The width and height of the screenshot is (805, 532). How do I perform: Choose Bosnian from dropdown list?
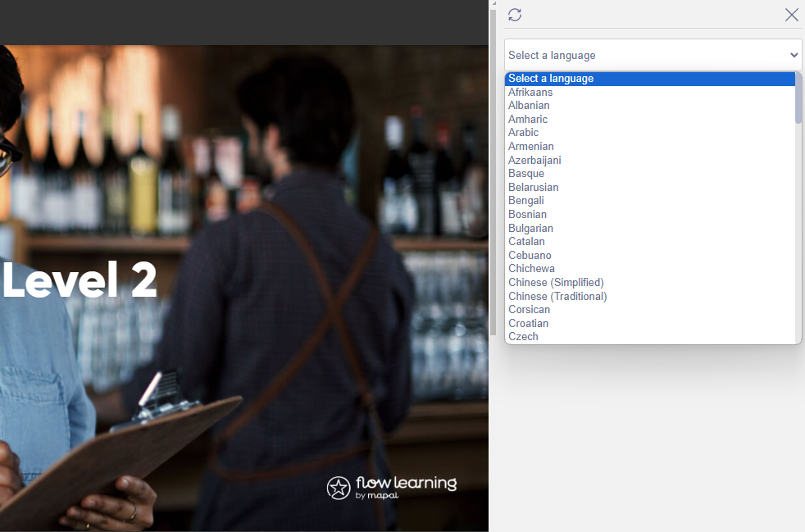tap(649, 215)
